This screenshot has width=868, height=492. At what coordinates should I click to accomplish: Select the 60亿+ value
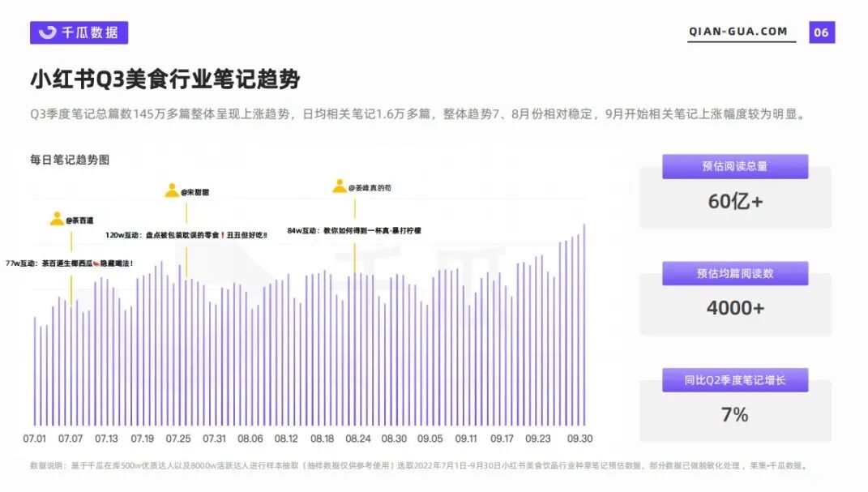click(735, 201)
